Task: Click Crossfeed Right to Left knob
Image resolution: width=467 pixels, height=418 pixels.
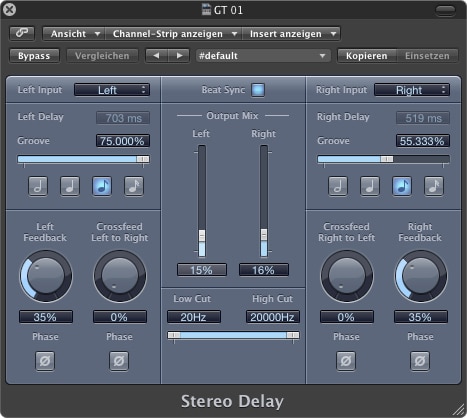Action: click(347, 276)
